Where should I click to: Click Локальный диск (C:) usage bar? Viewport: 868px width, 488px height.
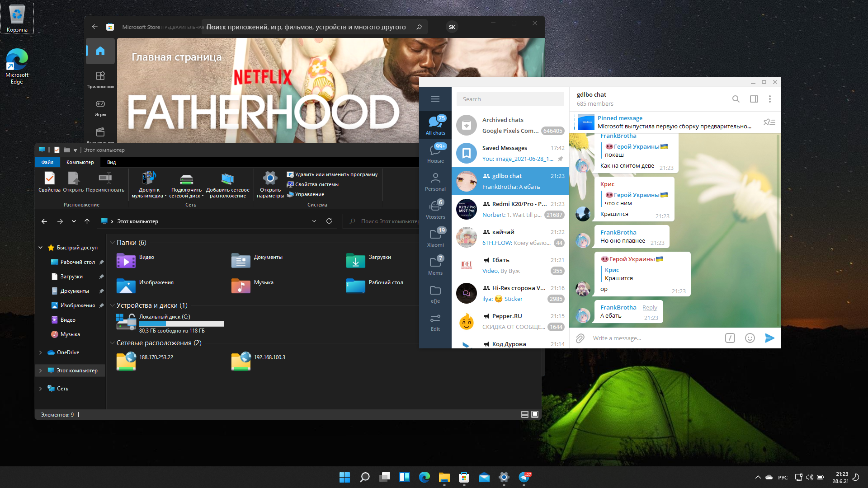(181, 324)
